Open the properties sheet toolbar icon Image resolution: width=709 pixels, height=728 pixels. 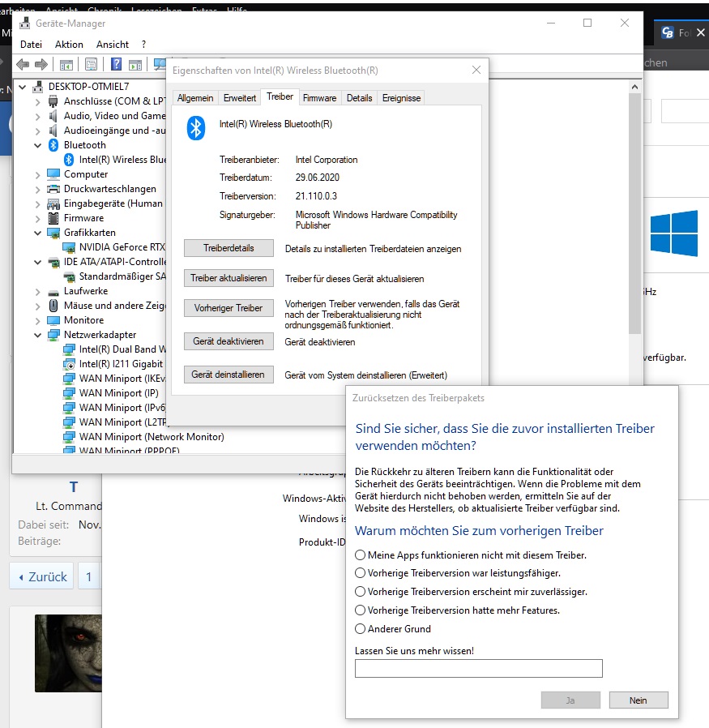coord(92,65)
